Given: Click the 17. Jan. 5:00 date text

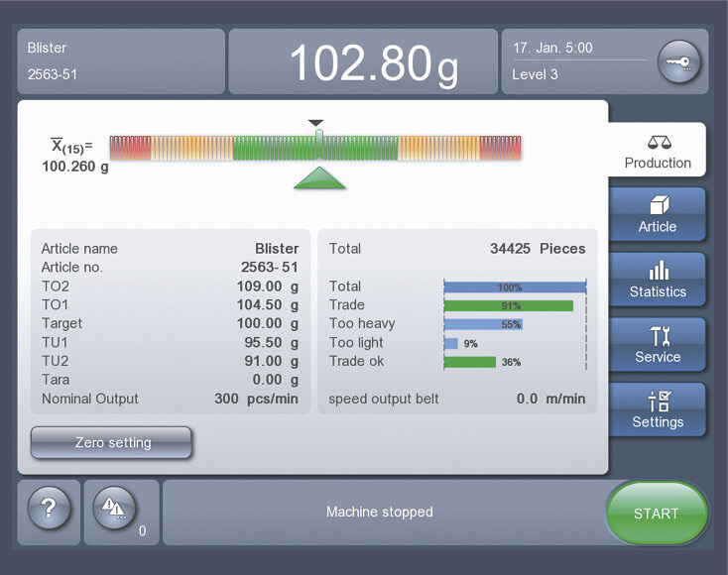Looking at the screenshot, I should point(552,48).
